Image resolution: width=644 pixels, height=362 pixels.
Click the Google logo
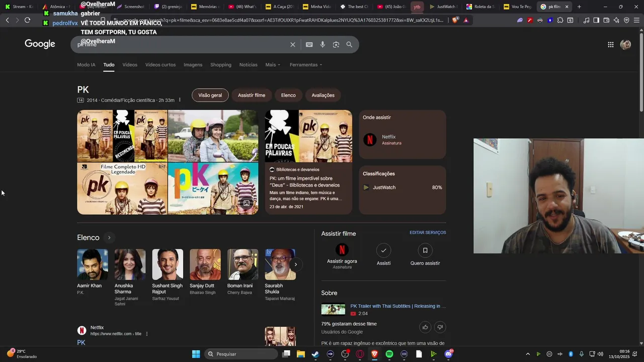(x=40, y=44)
